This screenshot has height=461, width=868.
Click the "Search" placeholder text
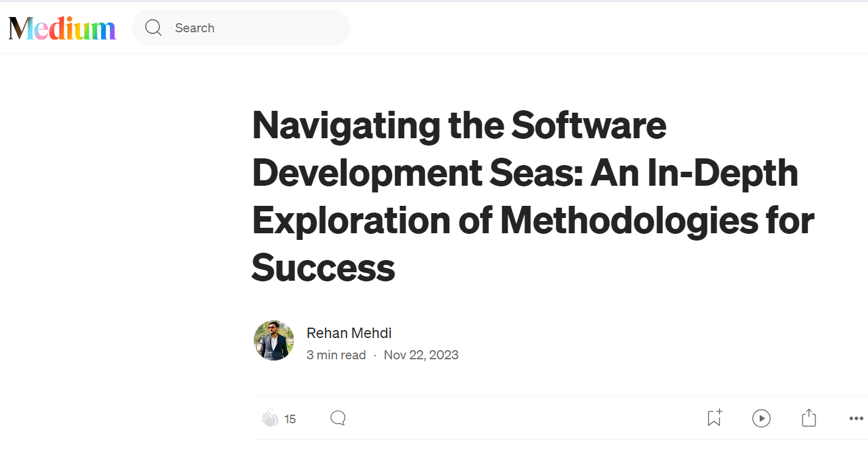coord(195,28)
